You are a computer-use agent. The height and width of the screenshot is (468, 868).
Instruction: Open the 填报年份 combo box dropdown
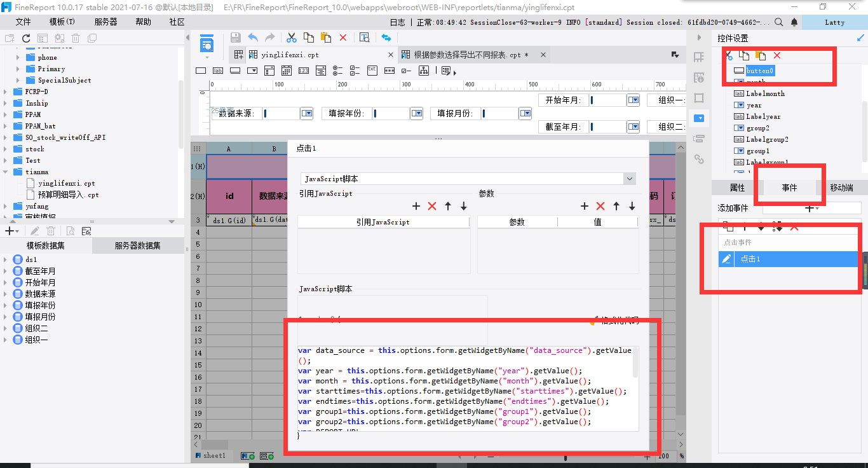click(417, 113)
